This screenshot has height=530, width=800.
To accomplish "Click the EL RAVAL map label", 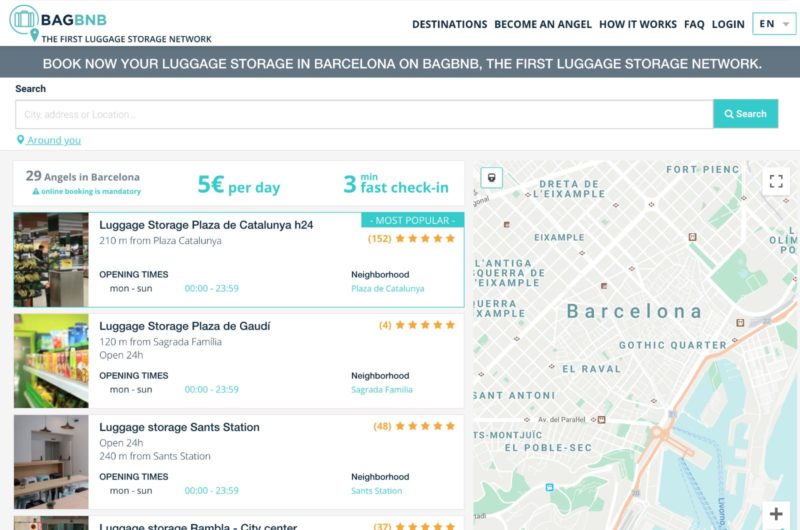I will point(591,369).
